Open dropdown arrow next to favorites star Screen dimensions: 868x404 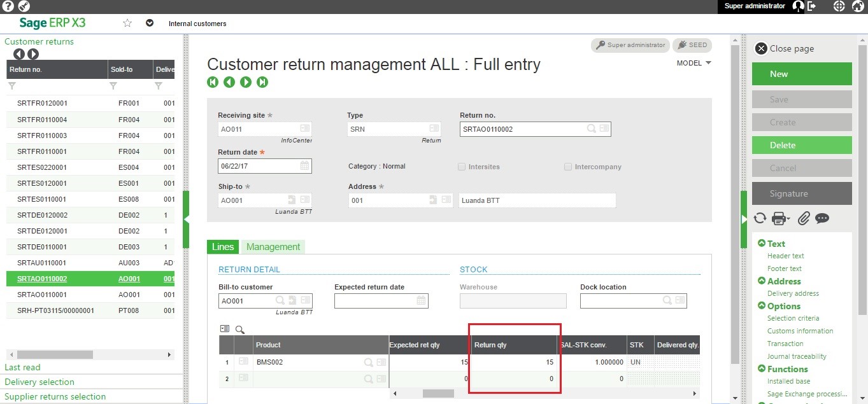point(150,23)
